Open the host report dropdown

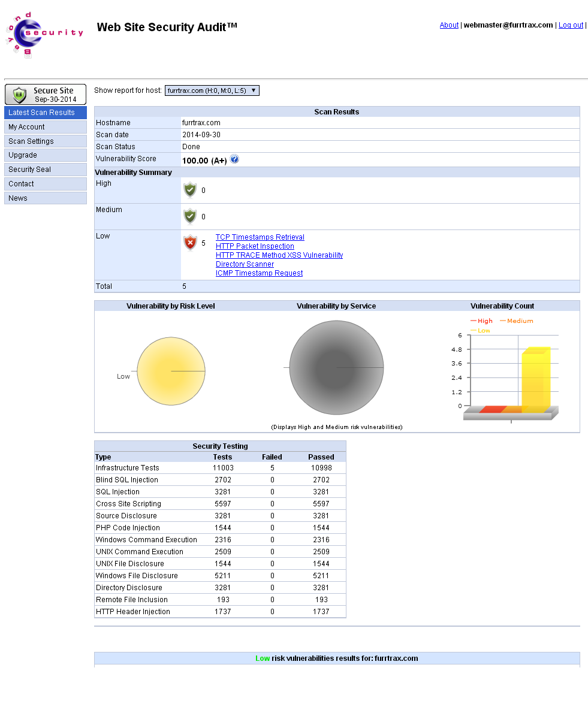(212, 90)
